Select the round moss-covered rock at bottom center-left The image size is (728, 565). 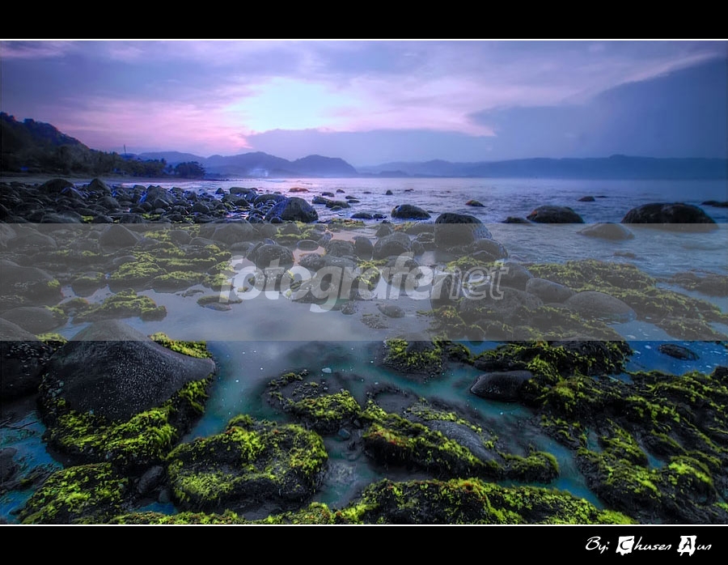(x=247, y=461)
